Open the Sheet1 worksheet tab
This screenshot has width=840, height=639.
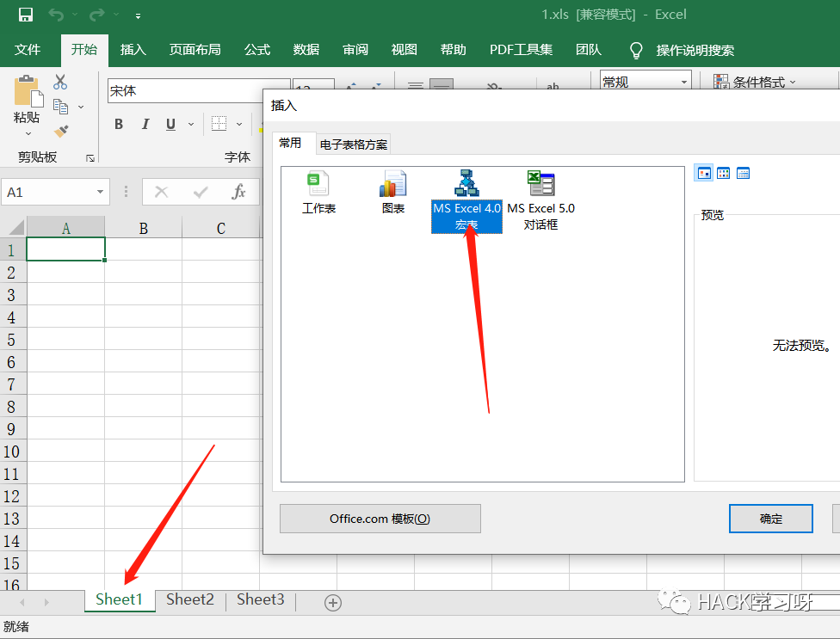(120, 599)
